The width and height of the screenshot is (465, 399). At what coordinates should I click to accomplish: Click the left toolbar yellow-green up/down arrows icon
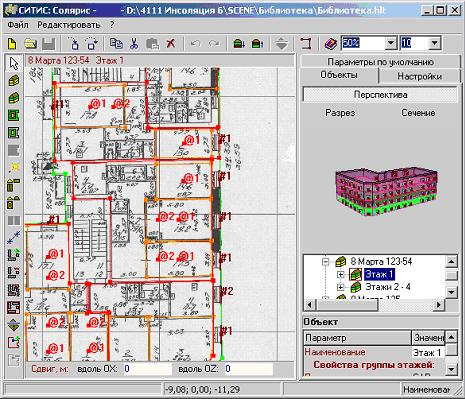click(14, 325)
